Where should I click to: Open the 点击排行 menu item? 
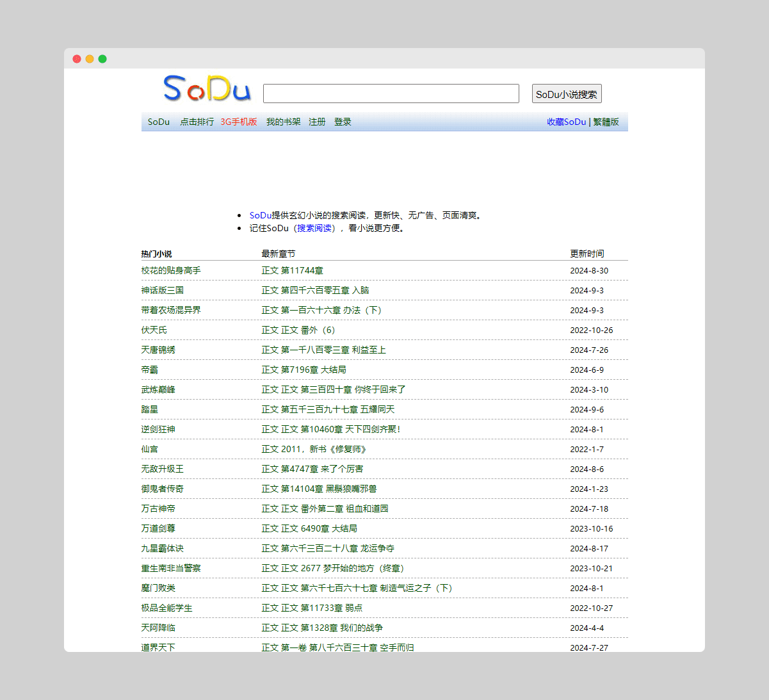pos(197,122)
